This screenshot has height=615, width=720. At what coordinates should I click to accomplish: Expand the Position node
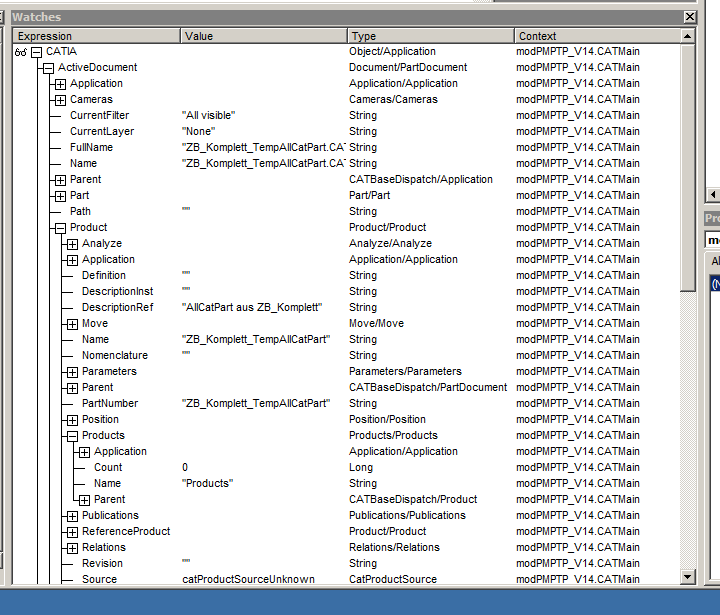point(72,420)
